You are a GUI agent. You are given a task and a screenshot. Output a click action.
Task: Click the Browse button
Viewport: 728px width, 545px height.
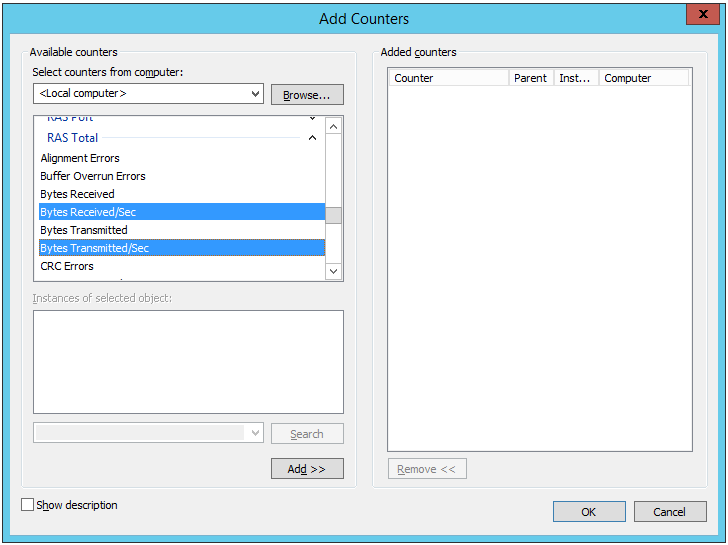pyautogui.click(x=307, y=95)
